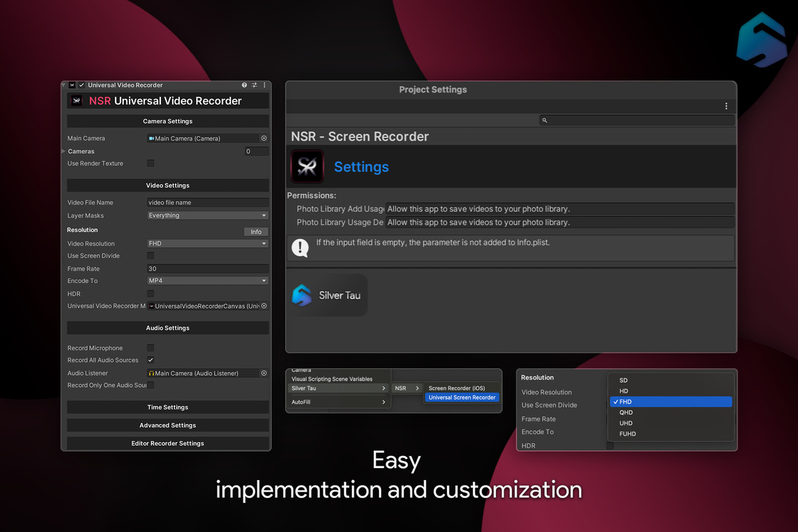Open the Editor Recorder Settings section
Viewport: 798px width, 532px height.
[x=168, y=443]
